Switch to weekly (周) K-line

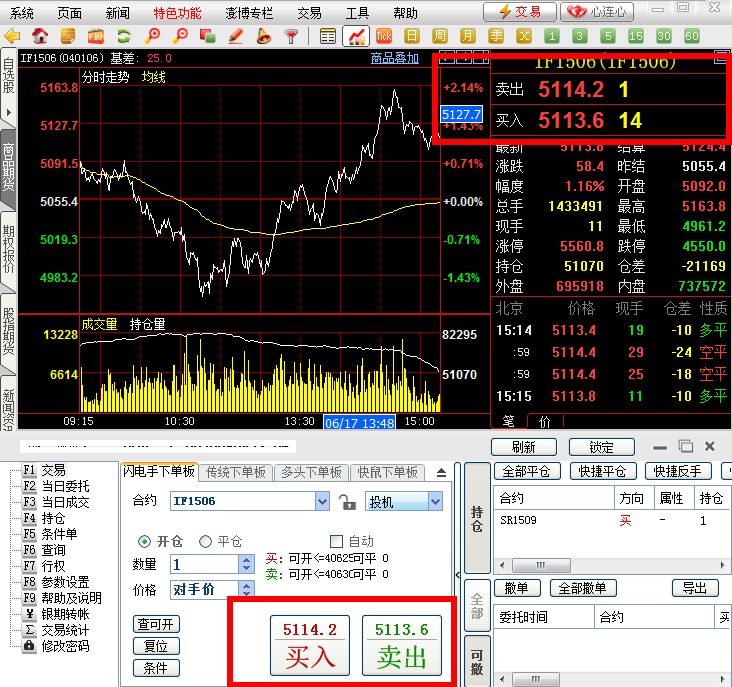click(440, 36)
